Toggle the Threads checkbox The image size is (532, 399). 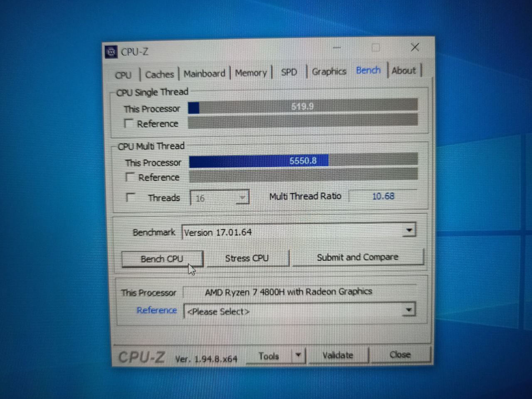pos(131,197)
